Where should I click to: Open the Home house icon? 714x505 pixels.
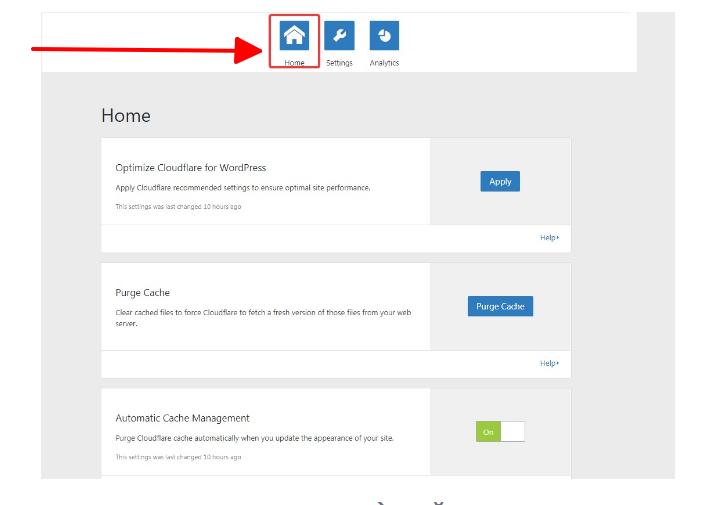point(294,36)
